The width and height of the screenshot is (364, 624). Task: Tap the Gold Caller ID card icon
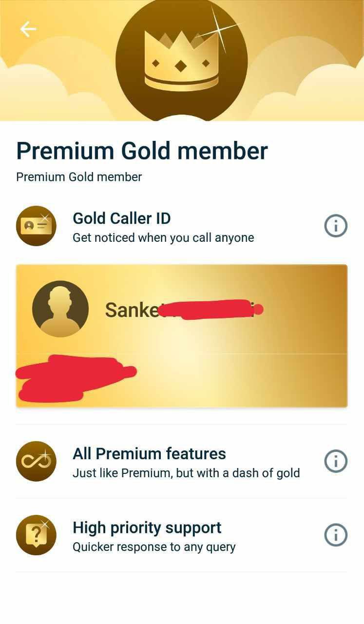click(36, 226)
